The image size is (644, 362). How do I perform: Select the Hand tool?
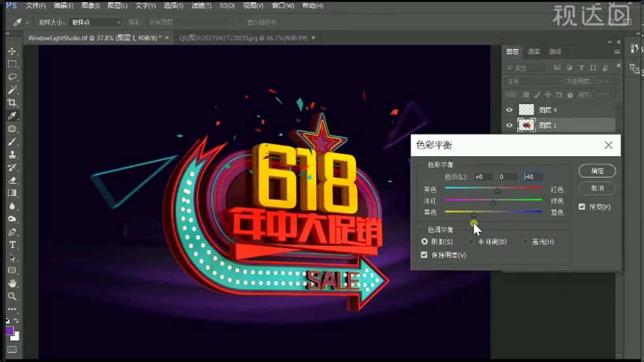[x=12, y=283]
